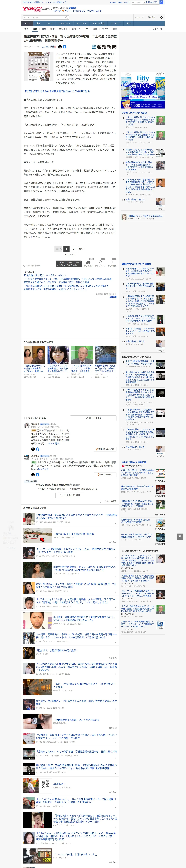
Task: Open page 2 of the article
Action: pos(74,249)
